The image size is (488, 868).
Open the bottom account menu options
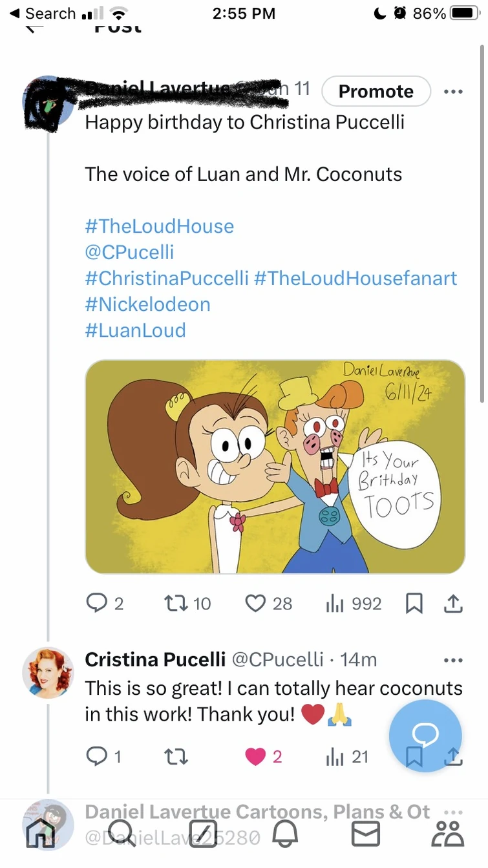click(452, 810)
